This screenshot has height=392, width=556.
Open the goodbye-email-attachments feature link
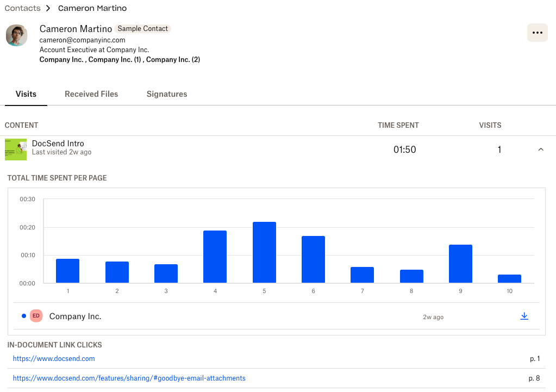[x=129, y=378]
